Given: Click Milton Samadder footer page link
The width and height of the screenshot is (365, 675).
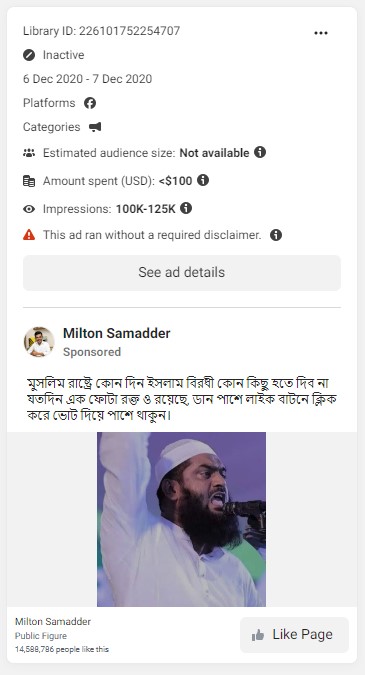Looking at the screenshot, I should [53, 622].
